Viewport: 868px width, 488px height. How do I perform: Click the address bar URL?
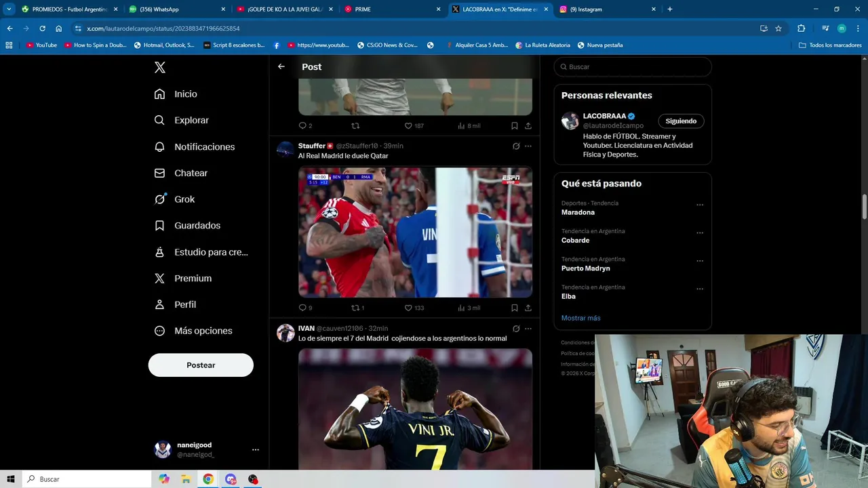pyautogui.click(x=163, y=28)
